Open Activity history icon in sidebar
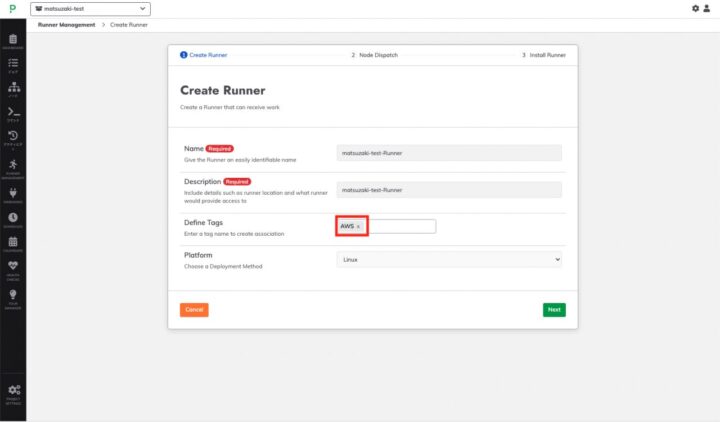The height and width of the screenshot is (422, 720). click(13, 138)
